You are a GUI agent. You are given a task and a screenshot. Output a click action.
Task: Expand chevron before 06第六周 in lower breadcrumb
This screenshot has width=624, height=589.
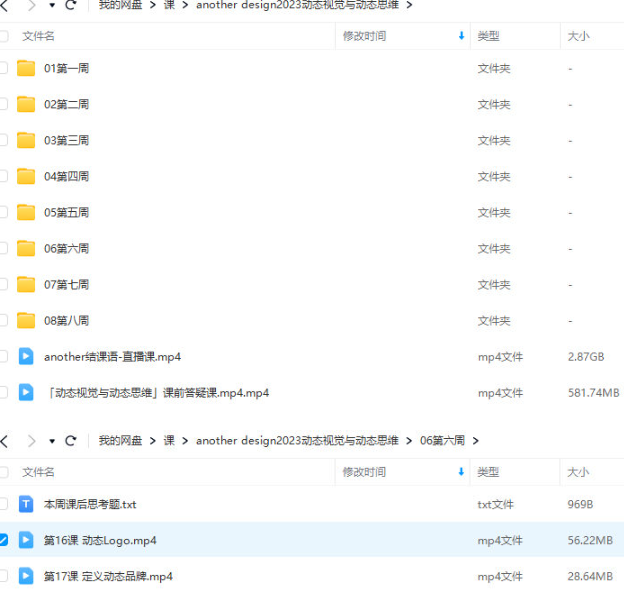(409, 441)
